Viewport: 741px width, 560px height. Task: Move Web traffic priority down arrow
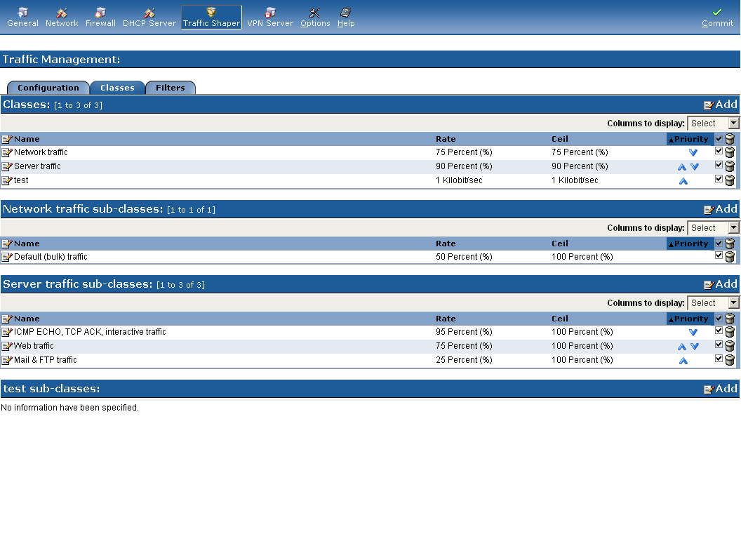click(695, 347)
